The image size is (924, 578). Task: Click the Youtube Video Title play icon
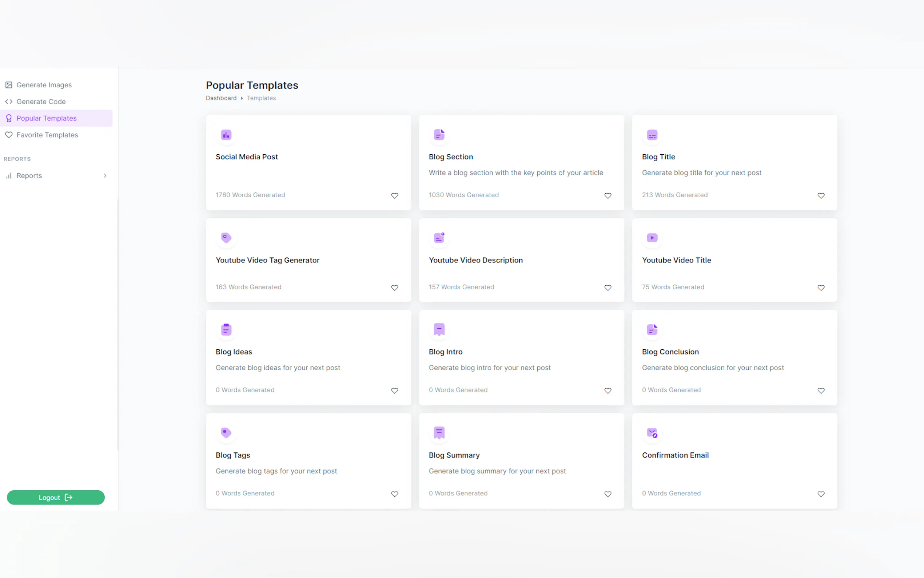652,238
